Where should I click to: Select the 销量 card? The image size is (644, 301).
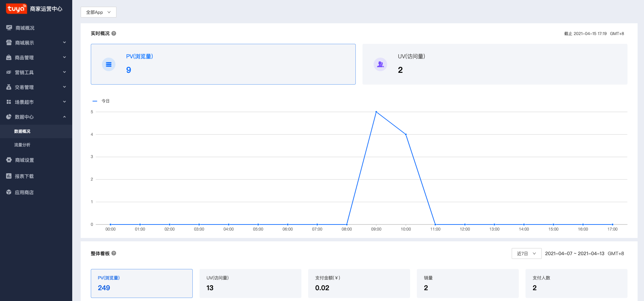coord(468,283)
